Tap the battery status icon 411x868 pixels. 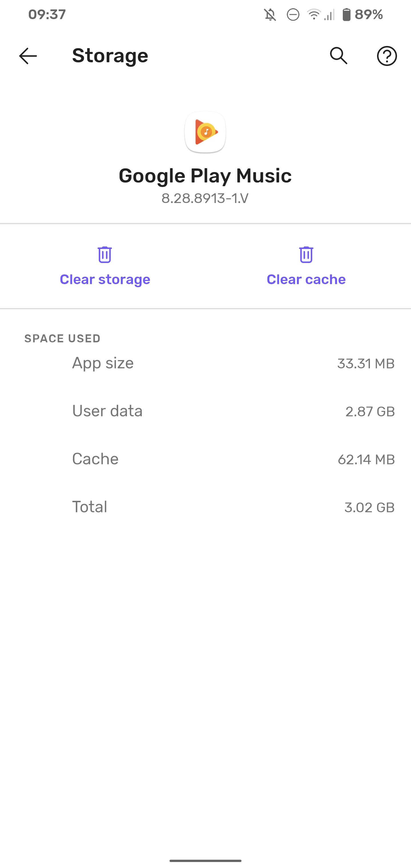coord(346,15)
